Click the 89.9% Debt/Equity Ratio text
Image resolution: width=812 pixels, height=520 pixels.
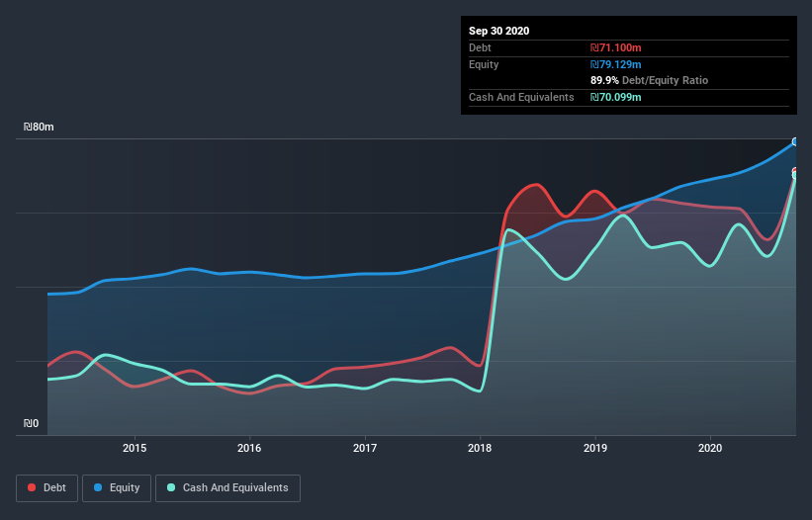click(x=650, y=80)
